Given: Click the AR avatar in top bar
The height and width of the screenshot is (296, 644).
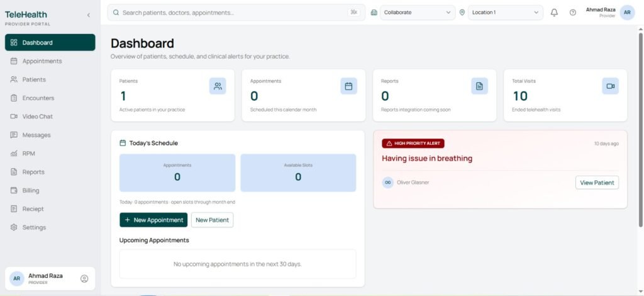Looking at the screenshot, I should (627, 13).
